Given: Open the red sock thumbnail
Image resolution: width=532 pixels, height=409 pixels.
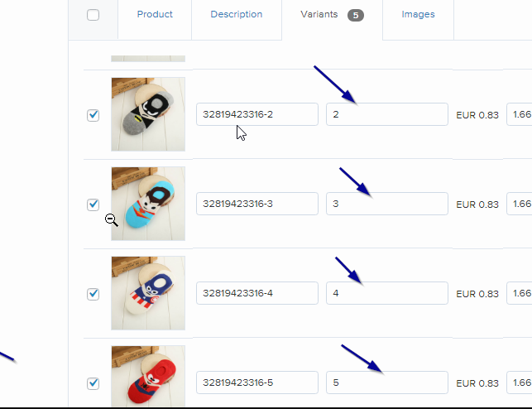Looking at the screenshot, I should 148,378.
